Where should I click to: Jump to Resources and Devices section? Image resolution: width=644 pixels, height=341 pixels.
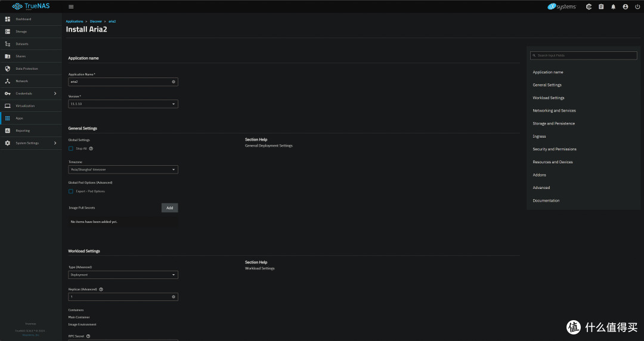[x=552, y=162]
